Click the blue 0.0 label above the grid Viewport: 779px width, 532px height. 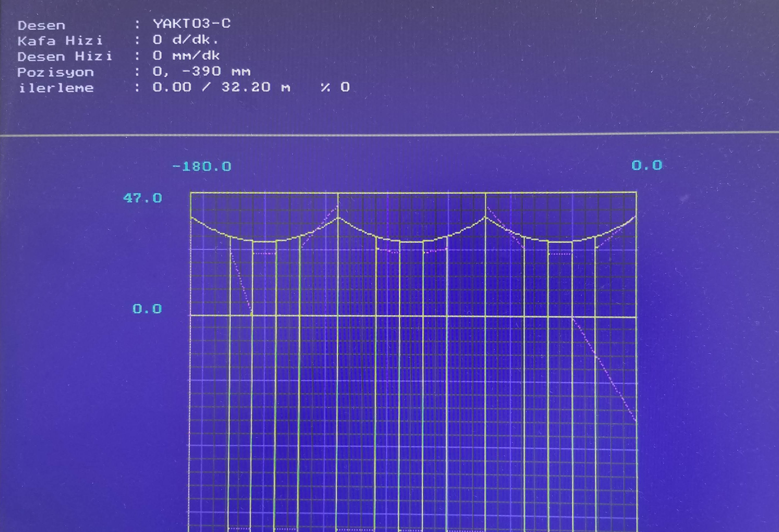(x=647, y=165)
